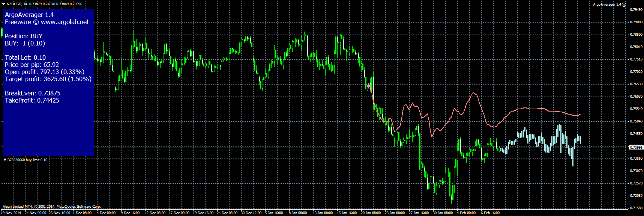The height and width of the screenshot is (216, 644).
Task: Click 'Price per pip: 65.92' text
Action: 32,65
